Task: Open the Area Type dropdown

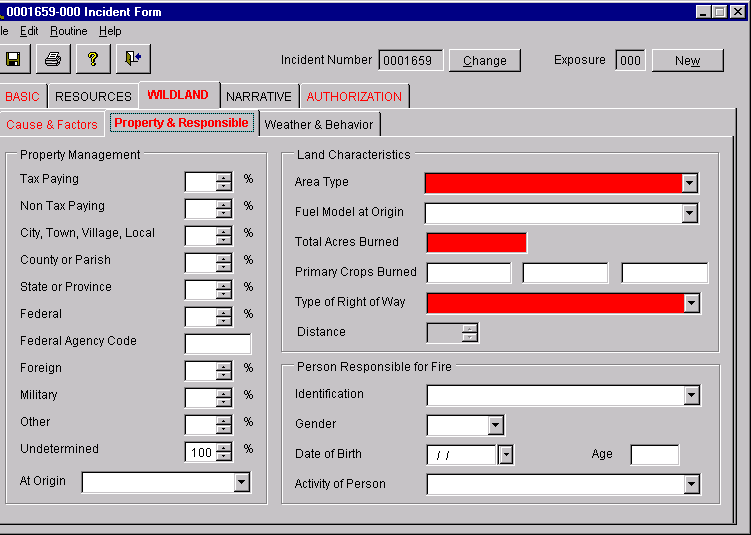Action: click(x=689, y=183)
